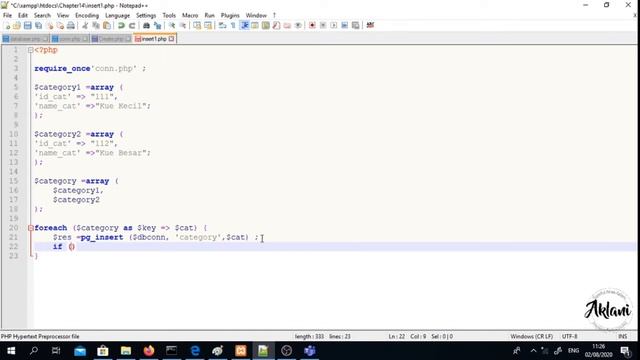This screenshot has width=640, height=360.
Task: Open Firefox from the taskbar
Action: tap(149, 351)
